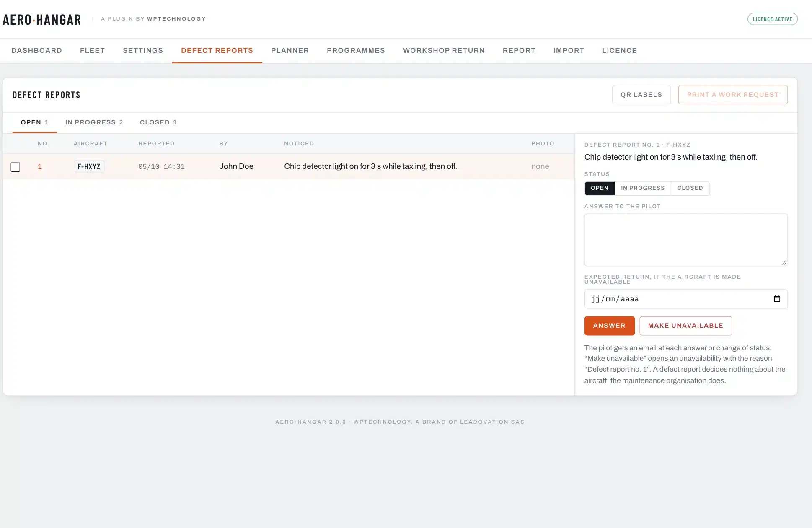Screen dimensions: 812x528
Task: Open the Settings tab
Action: click(143, 50)
